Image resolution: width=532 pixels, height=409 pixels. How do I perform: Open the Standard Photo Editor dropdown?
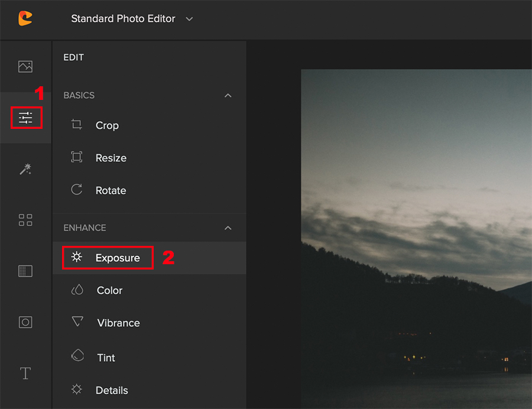(132, 18)
